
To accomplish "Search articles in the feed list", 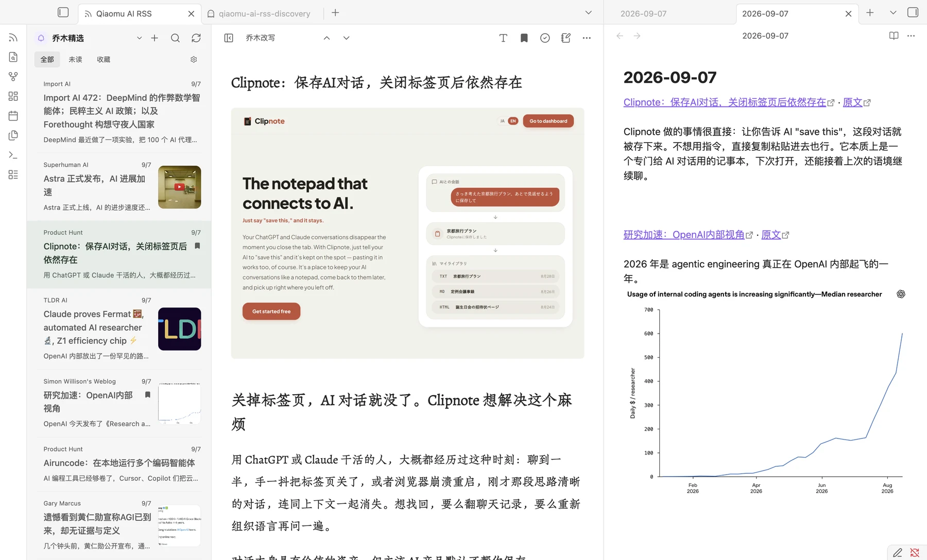I will 175,38.
